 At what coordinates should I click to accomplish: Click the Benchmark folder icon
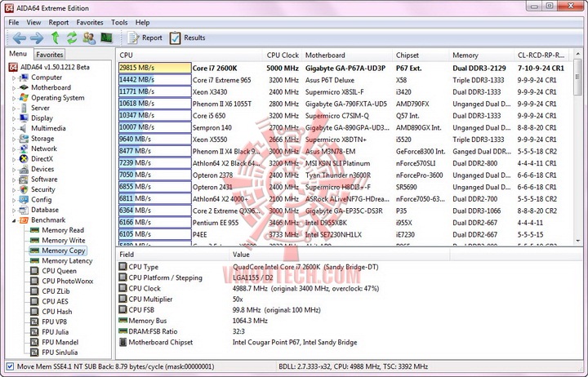[24, 220]
